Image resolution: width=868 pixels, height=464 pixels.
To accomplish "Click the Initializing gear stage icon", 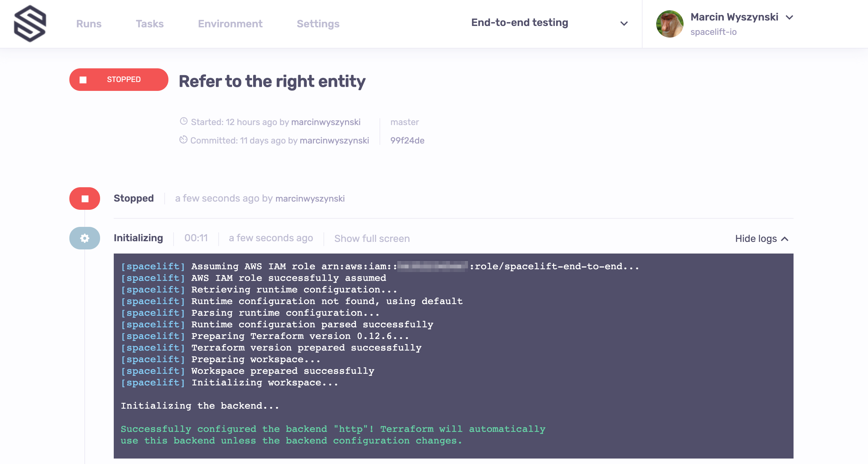I will point(85,238).
